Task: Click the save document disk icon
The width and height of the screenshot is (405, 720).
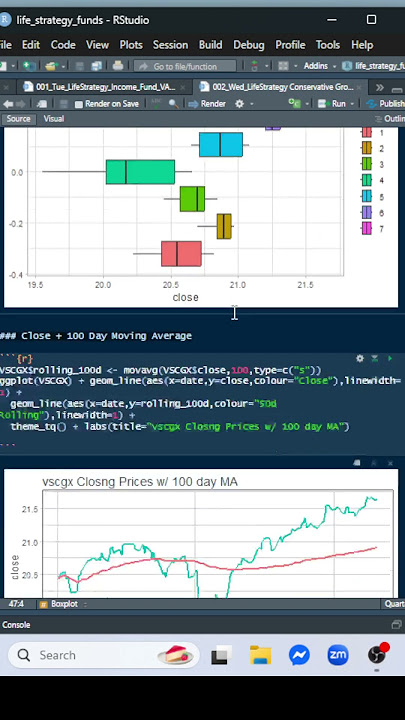Action: coord(80,66)
